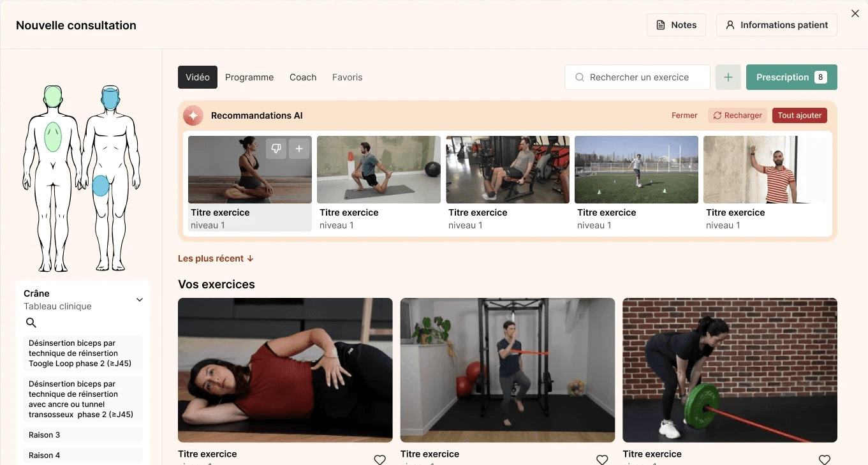Collapse the Crâne section chevron
868x465 pixels.
(x=140, y=300)
